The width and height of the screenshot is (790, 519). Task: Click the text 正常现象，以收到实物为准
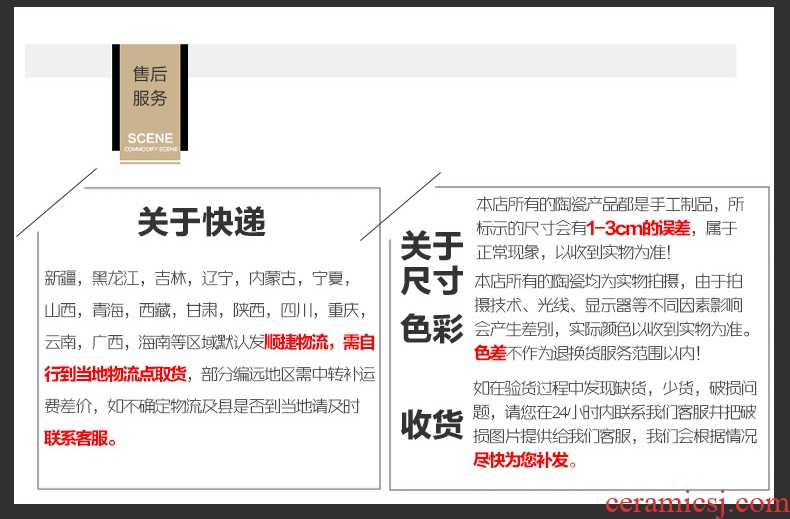click(x=572, y=254)
